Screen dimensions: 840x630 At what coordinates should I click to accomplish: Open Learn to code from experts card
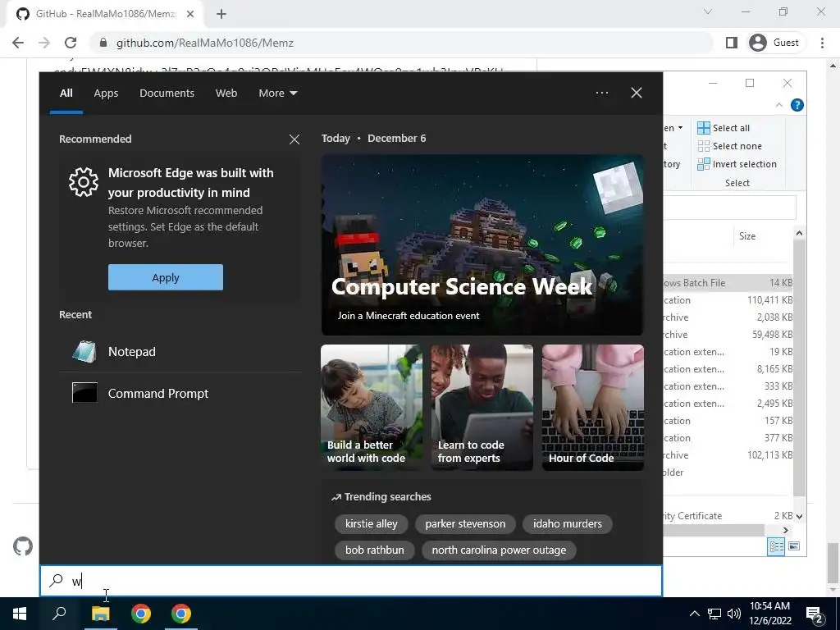coord(482,408)
